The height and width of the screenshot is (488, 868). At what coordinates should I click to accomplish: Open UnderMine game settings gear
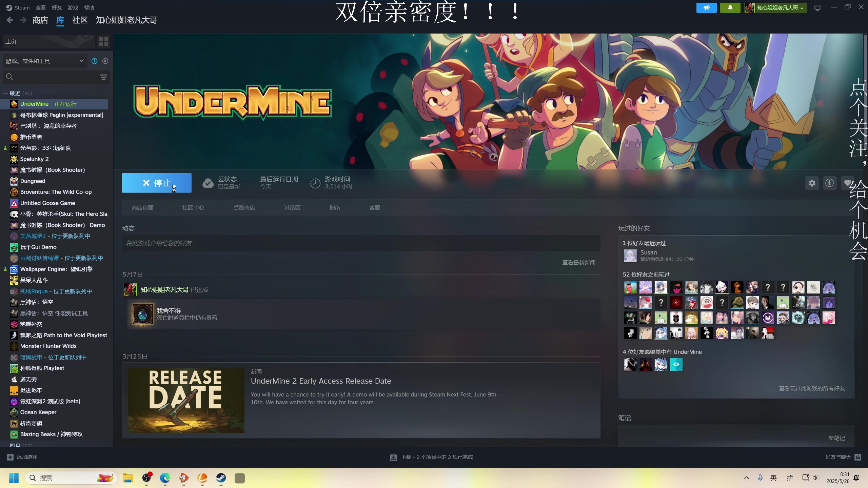tap(812, 183)
